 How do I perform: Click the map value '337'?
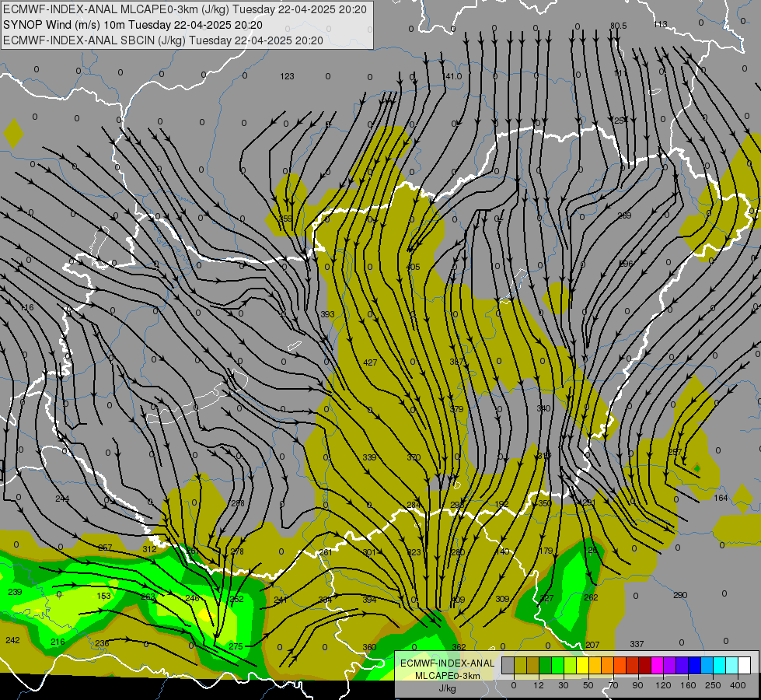pos(637,644)
